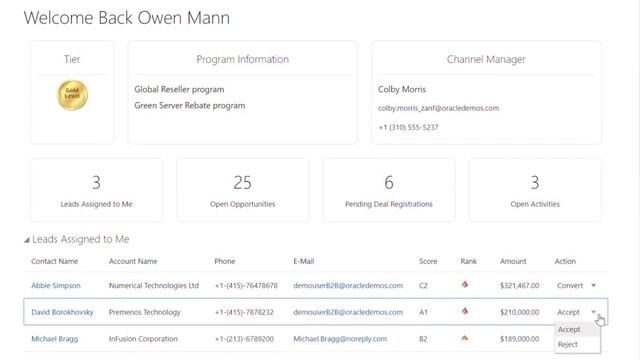Click the Welcome Back Owen Mann heading

click(127, 18)
